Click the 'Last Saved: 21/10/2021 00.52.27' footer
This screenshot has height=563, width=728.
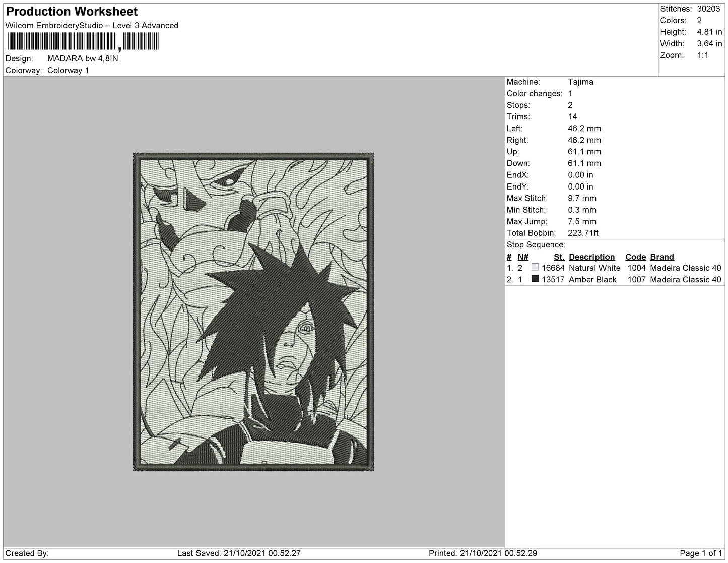(x=239, y=553)
